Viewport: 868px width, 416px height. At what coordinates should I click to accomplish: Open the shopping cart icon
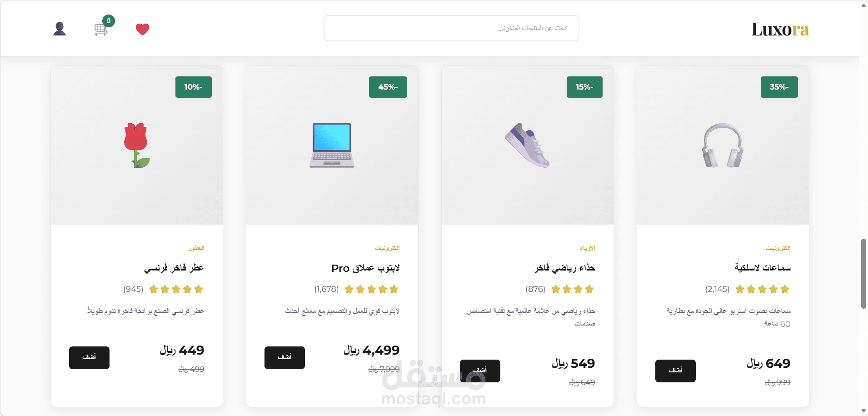click(x=101, y=29)
